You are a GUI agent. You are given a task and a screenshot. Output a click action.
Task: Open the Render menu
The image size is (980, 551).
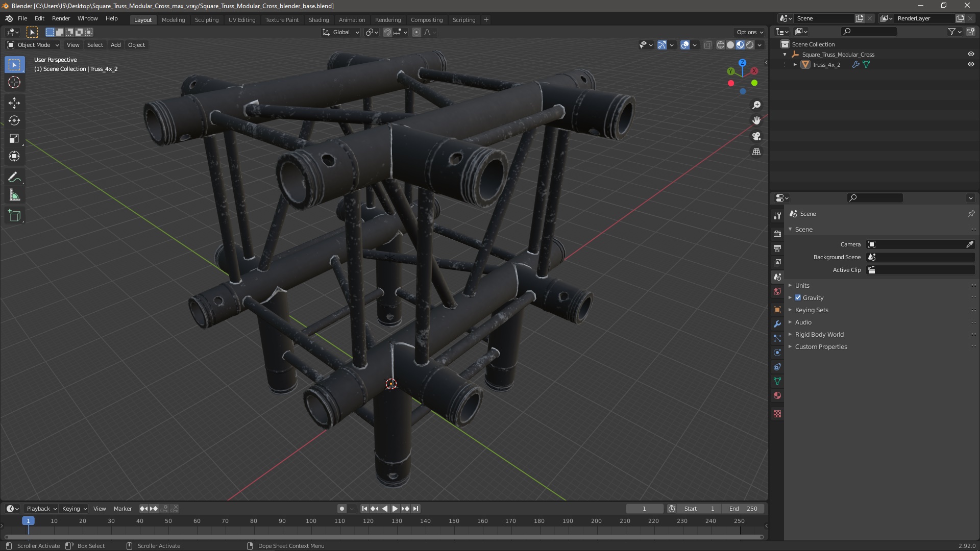[x=61, y=18]
